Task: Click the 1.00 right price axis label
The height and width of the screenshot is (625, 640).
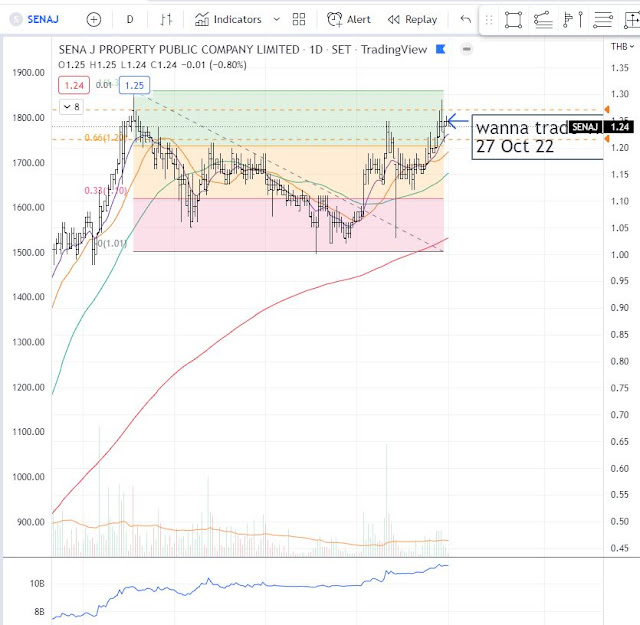Action: 620,254
